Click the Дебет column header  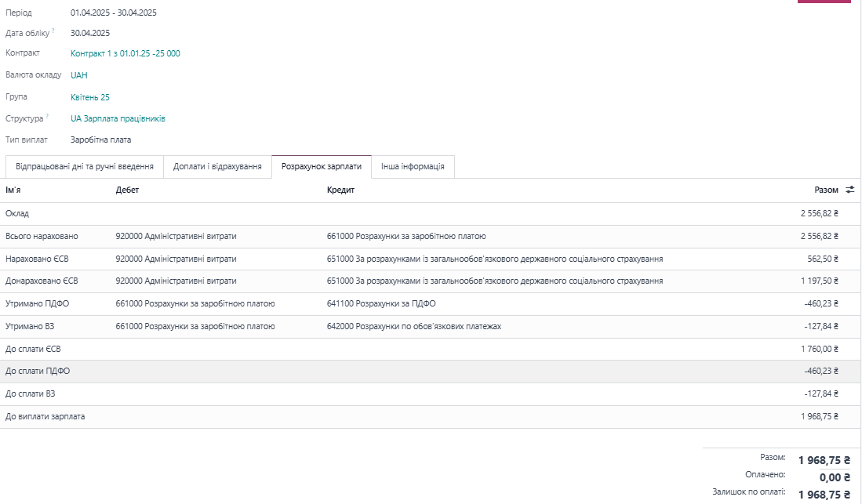[127, 190]
